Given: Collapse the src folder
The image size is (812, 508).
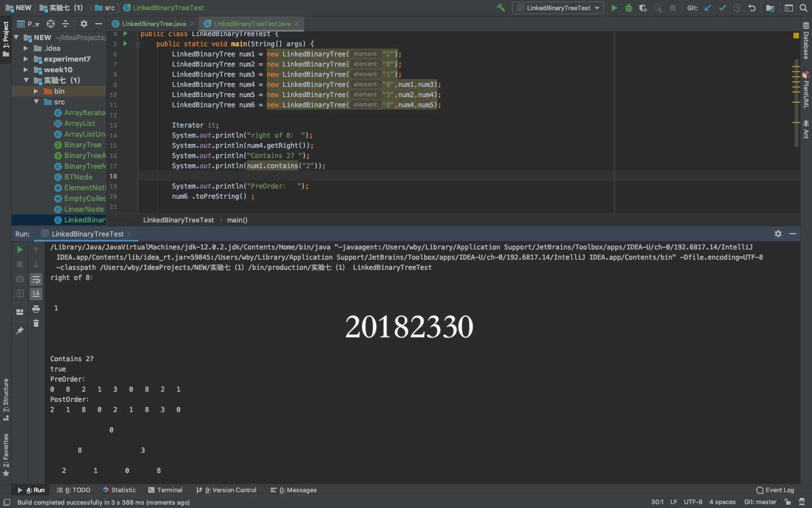Looking at the screenshot, I should tap(36, 102).
